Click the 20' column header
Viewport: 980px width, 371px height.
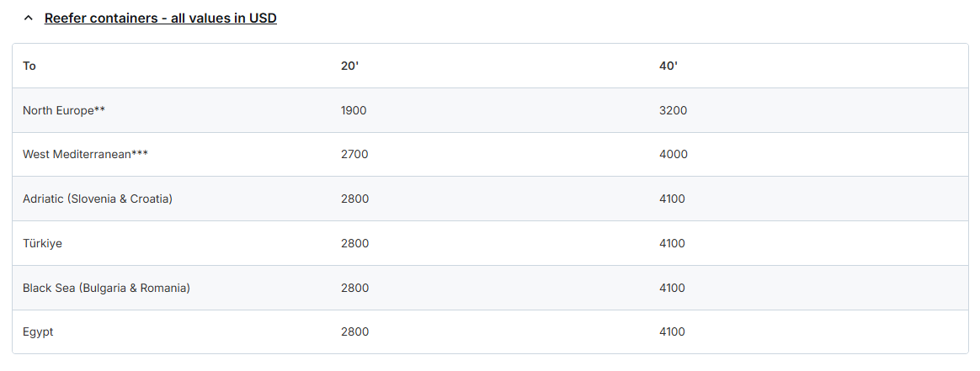349,66
